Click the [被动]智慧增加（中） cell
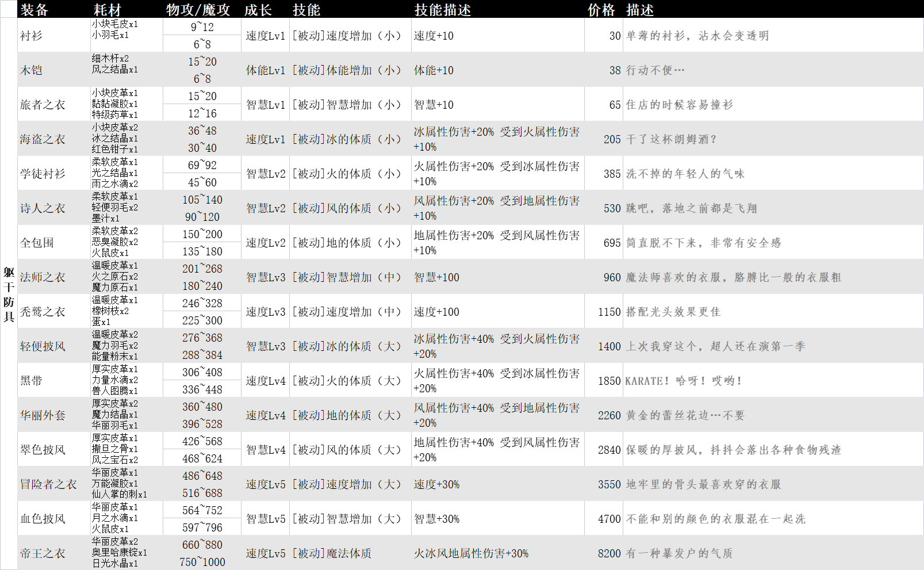The height and width of the screenshot is (570, 924). [x=351, y=277]
